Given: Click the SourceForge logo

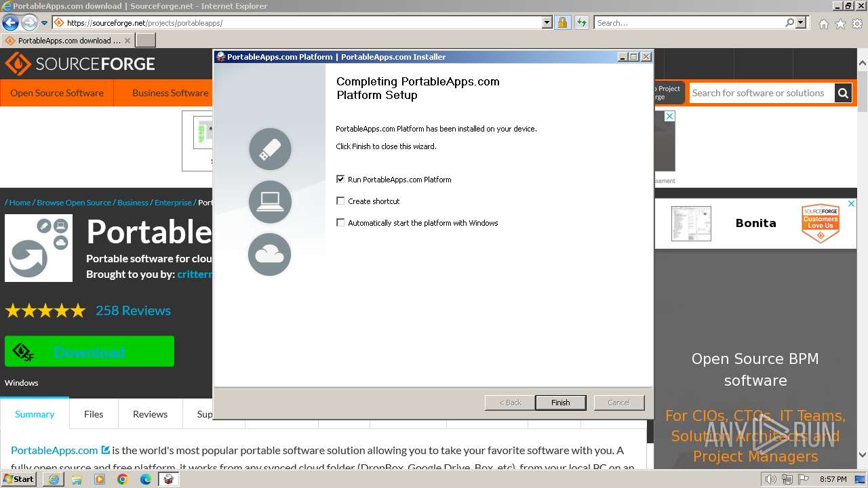Looking at the screenshot, I should pos(80,64).
